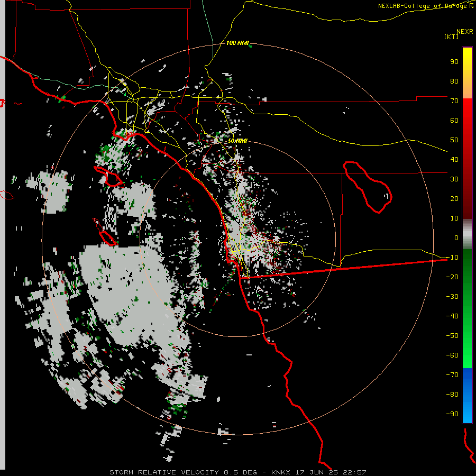This screenshot has height=476, width=476.
Task: Select the 10 knot scale label
Action: coord(454,218)
